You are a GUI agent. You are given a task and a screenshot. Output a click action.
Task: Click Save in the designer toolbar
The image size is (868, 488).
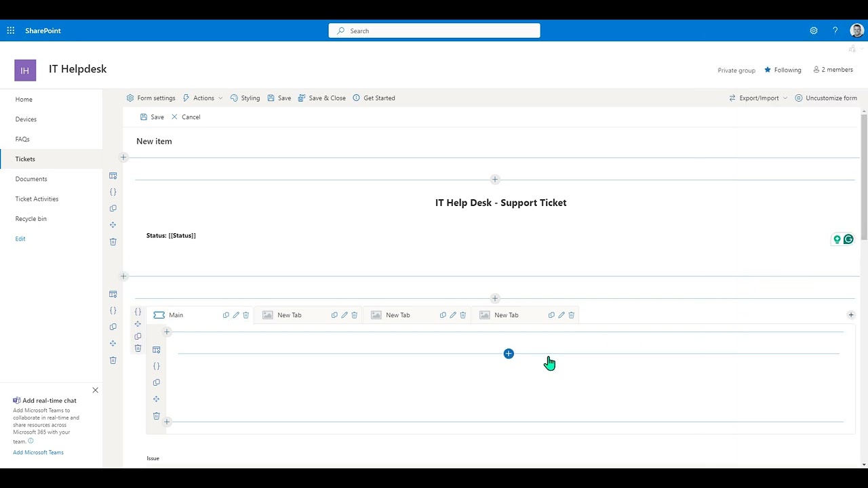coord(279,98)
